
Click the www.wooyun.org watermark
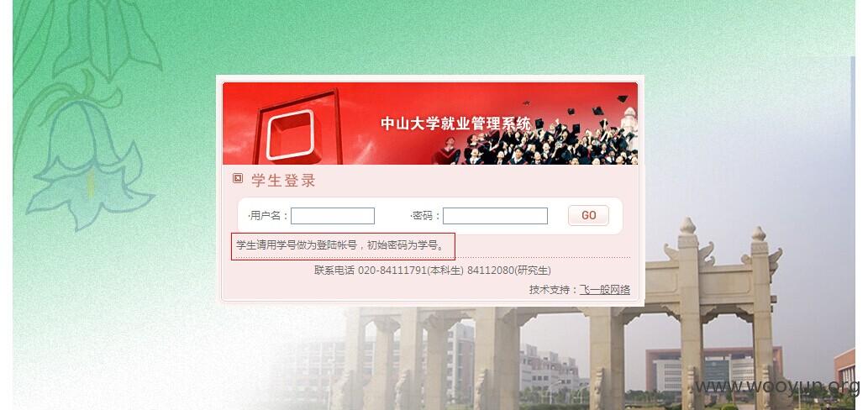776,386
